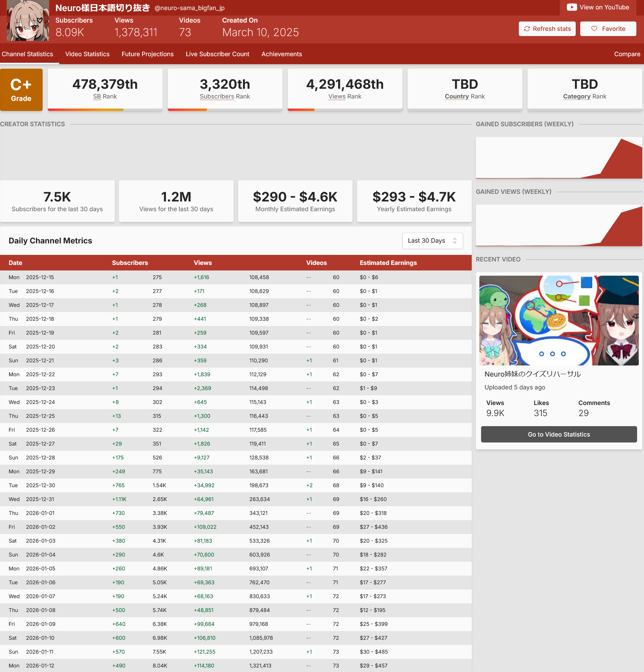644x672 pixels.
Task: Click the recent video thumbnail
Action: 559,320
